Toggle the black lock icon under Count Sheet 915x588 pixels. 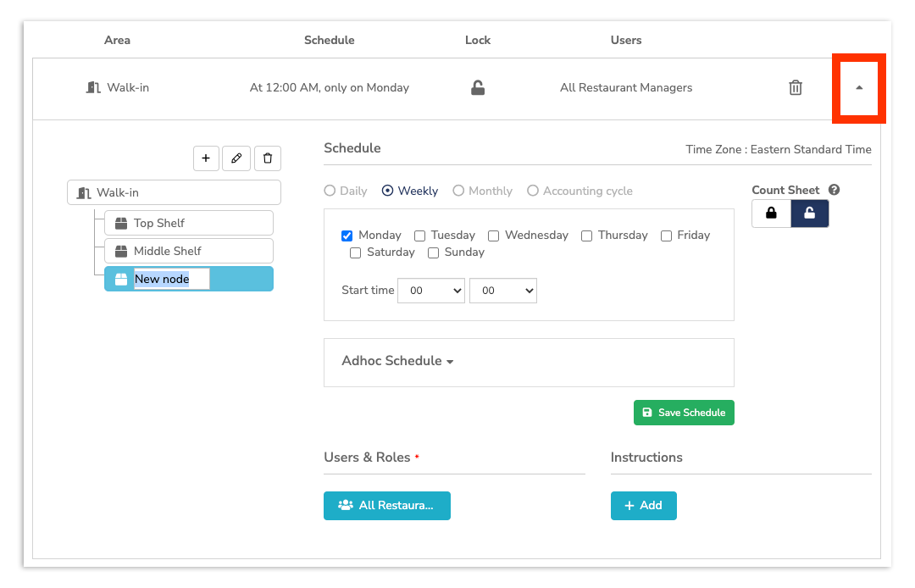[x=771, y=214]
